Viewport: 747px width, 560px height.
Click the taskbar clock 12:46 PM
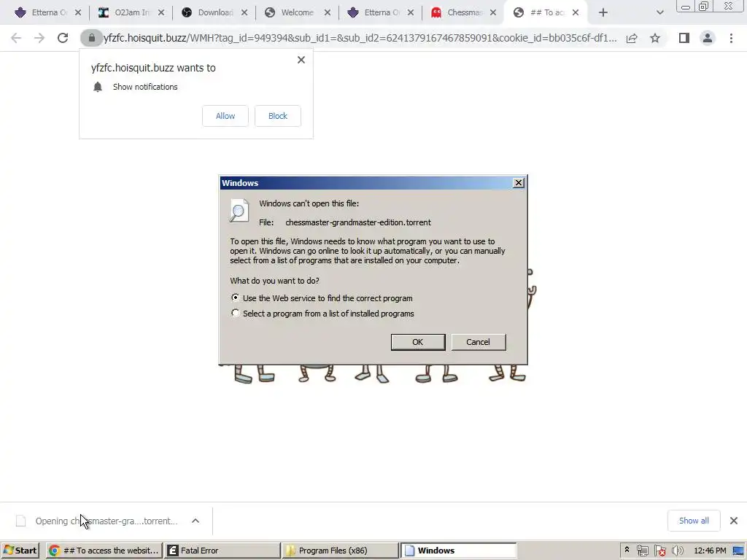(710, 551)
